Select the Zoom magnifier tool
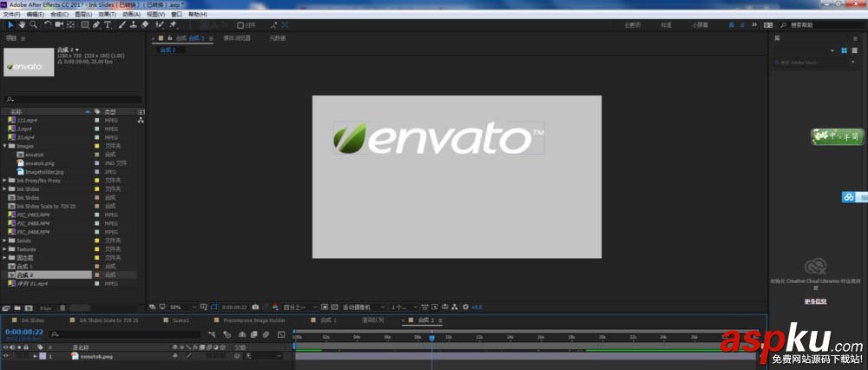The height and width of the screenshot is (370, 868). 34,25
